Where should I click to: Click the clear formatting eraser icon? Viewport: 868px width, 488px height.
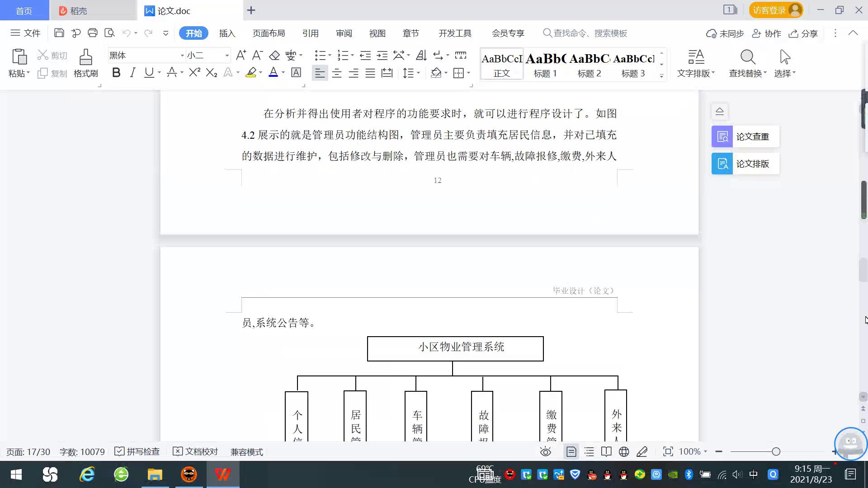(x=274, y=56)
